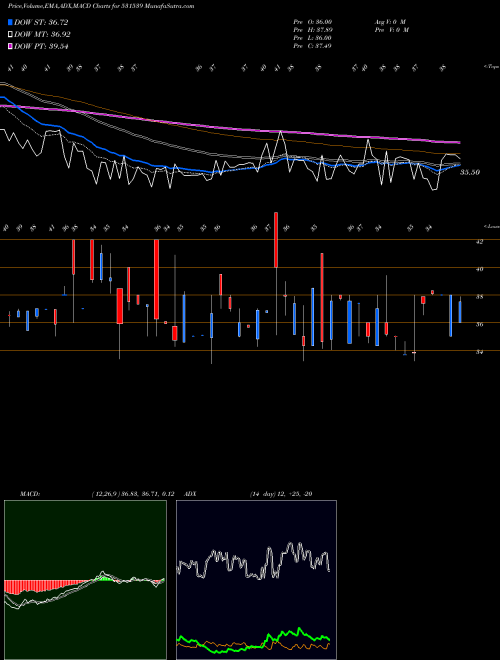500x660 pixels.
Task: Click the ADX values '(14 day) 12, +25, -20'
Action: [x=281, y=494]
